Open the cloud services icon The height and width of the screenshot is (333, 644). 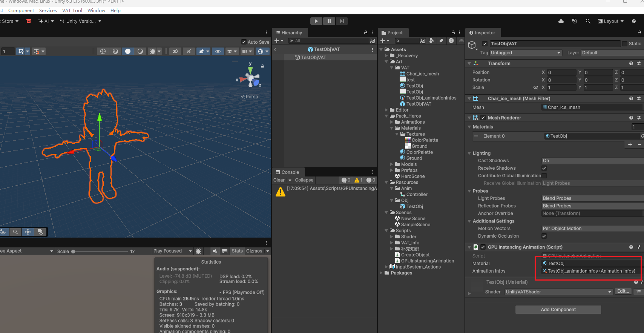561,21
